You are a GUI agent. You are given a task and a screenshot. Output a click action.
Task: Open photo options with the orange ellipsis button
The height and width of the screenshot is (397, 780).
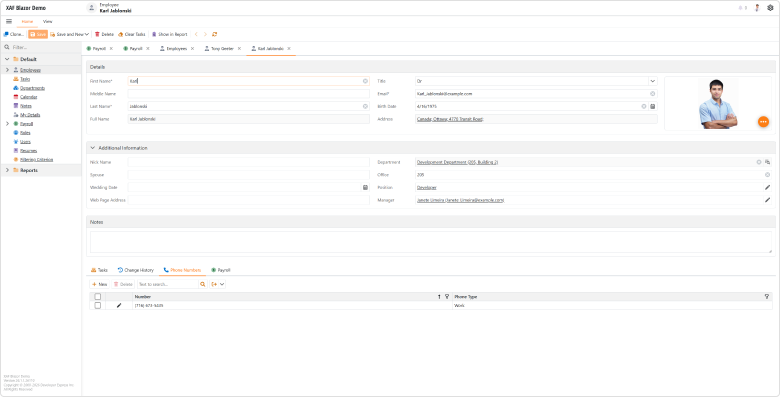click(763, 122)
